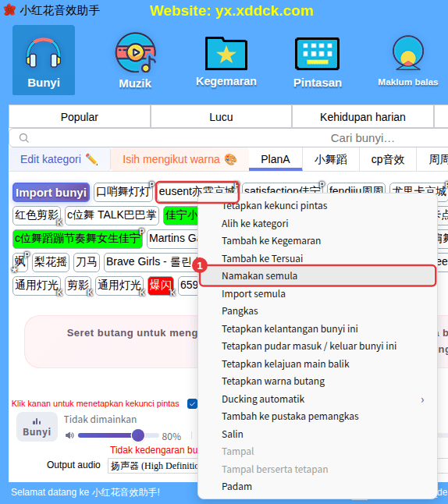Play the green c位舞蹈蹦节奏舞女生佳宁 button
This screenshot has width=448, height=504.
pyautogui.click(x=77, y=239)
